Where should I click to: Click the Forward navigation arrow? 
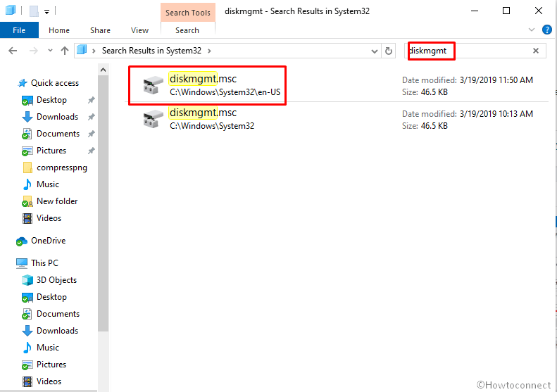(33, 51)
